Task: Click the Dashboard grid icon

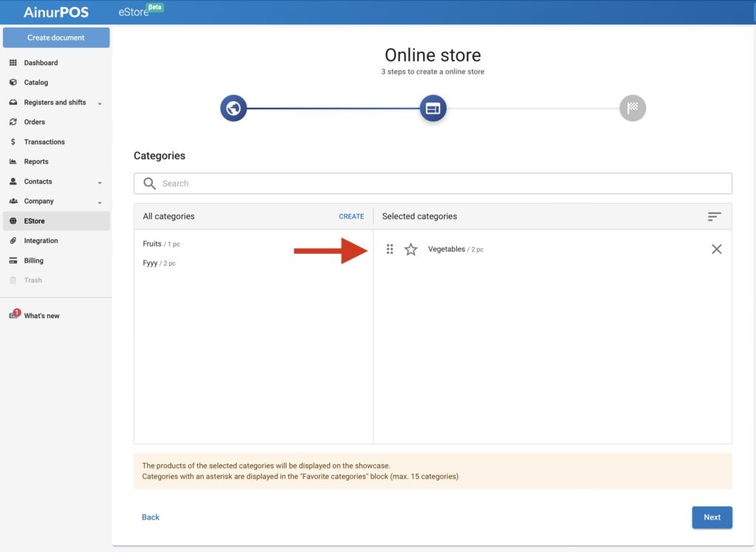Action: coord(13,63)
